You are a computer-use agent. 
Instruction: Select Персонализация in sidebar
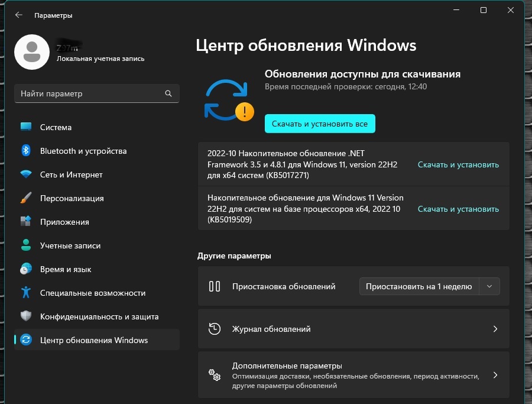tap(97, 198)
